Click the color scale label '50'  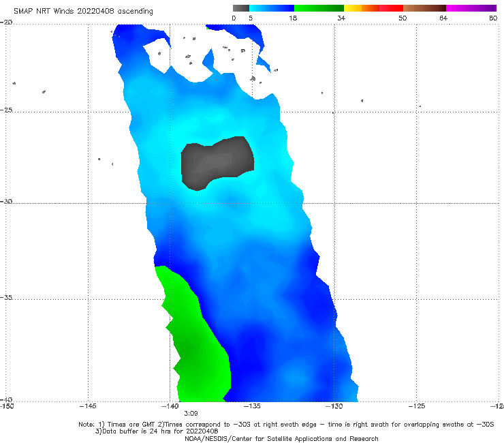(x=403, y=18)
